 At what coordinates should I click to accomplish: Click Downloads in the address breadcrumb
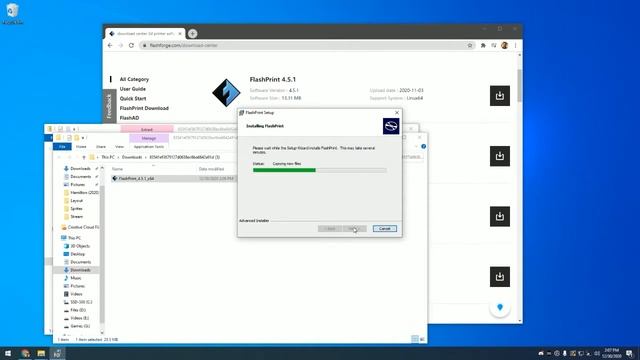tap(132, 157)
